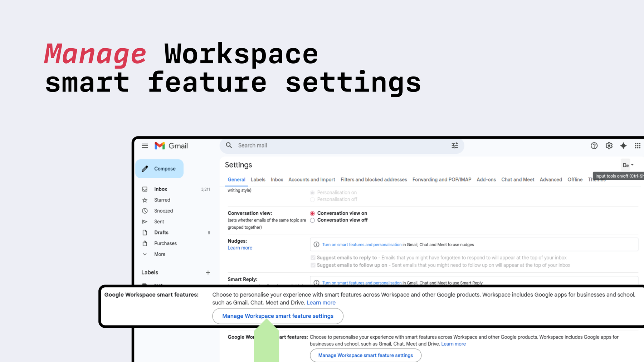Open the De input tools dropdown
Image resolution: width=644 pixels, height=362 pixels.
628,165
